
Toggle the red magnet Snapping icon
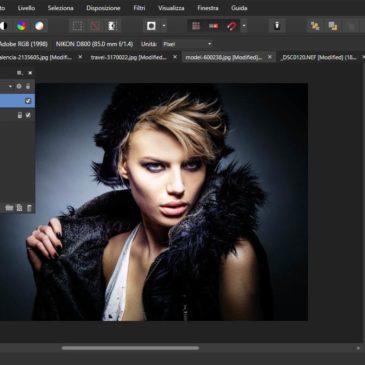point(232,26)
